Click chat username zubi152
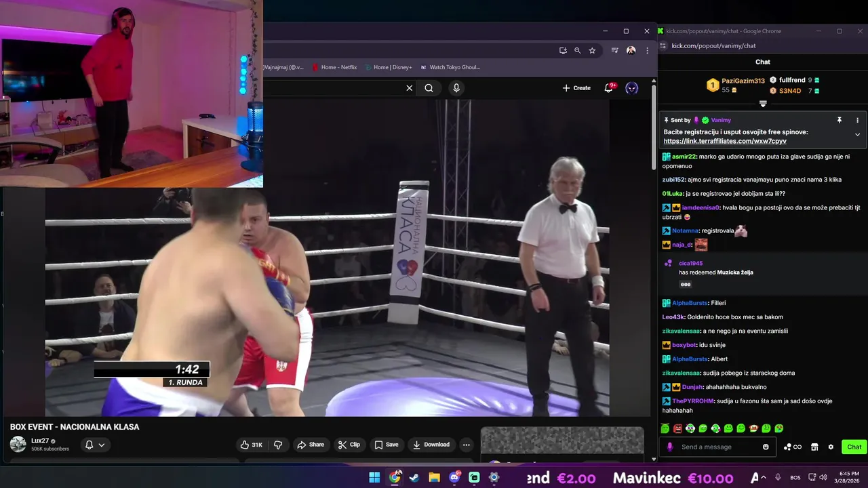The width and height of the screenshot is (868, 488). click(674, 180)
